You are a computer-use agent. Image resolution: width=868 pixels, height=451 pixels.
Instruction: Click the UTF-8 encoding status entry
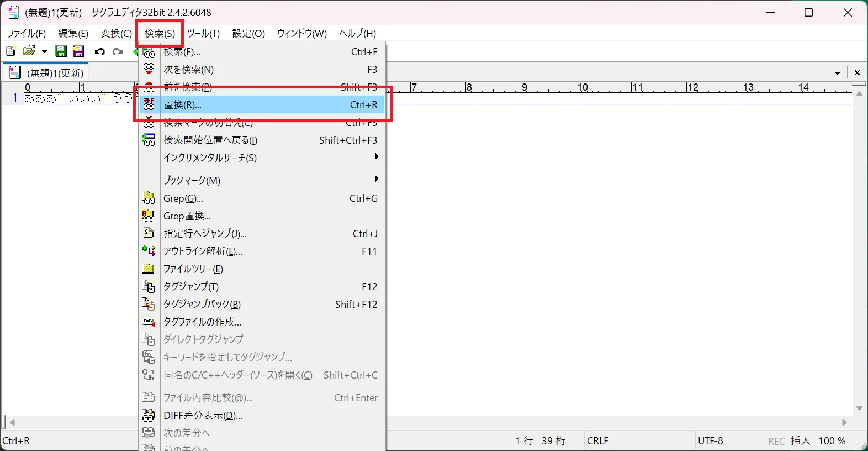click(711, 441)
